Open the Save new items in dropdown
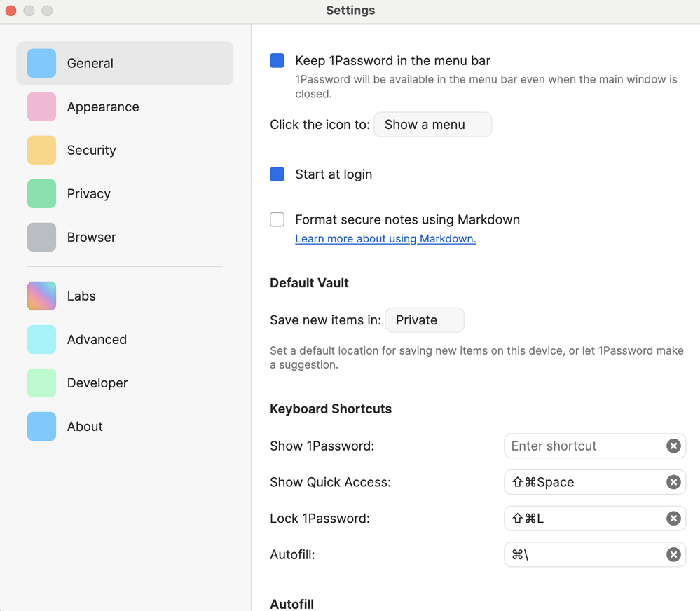 click(x=424, y=320)
